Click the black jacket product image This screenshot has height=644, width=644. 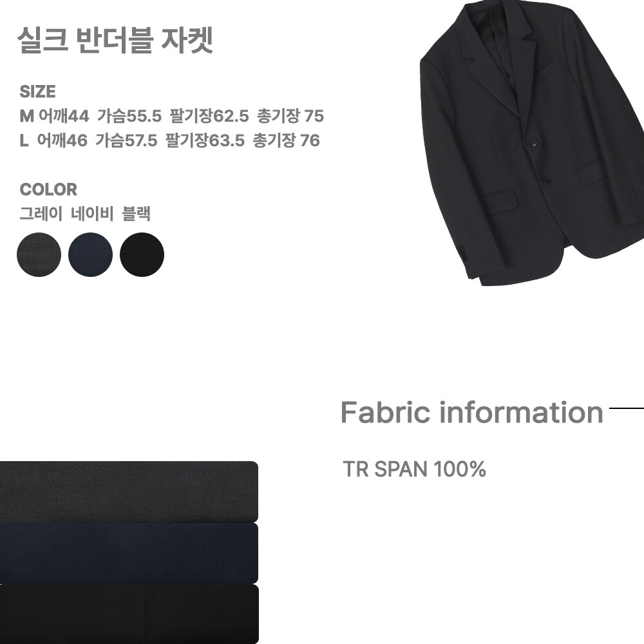tap(532, 143)
